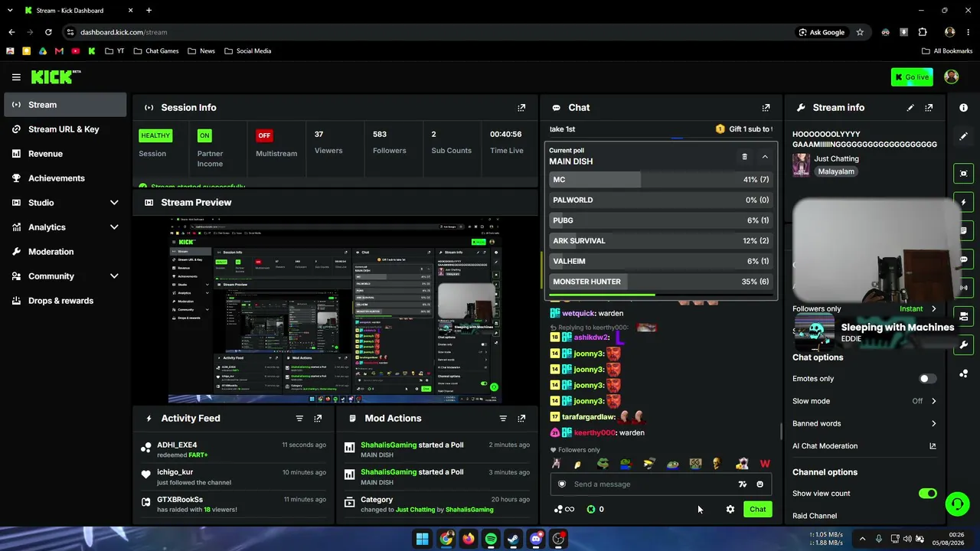Toggle the Show view count switch
This screenshot has width=980, height=551.
[927, 494]
